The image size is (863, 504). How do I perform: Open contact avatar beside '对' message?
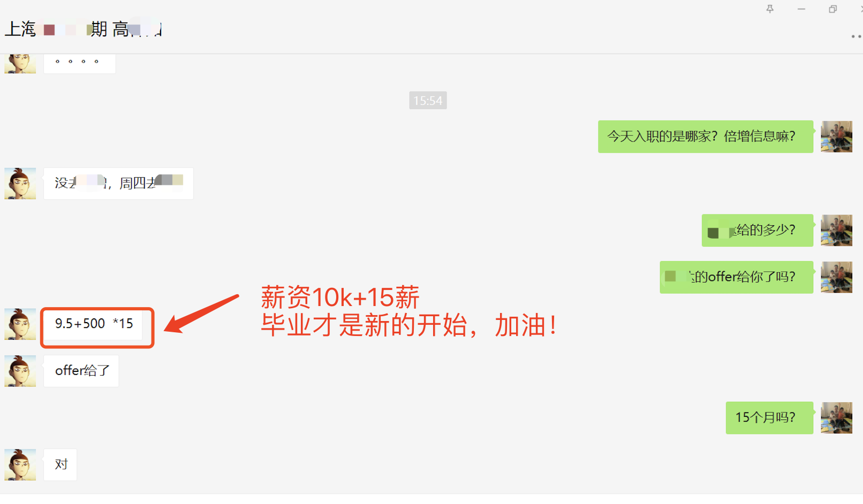(20, 464)
